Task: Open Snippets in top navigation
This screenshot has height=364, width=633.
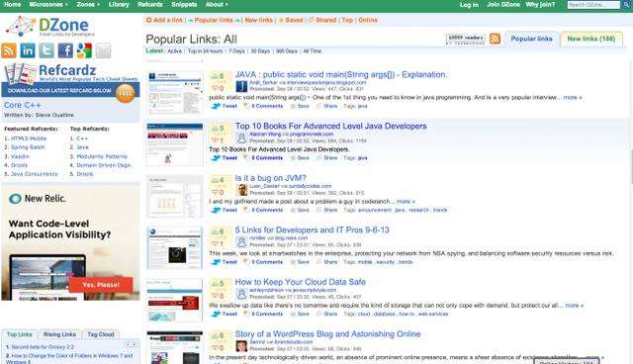Action: (184, 4)
